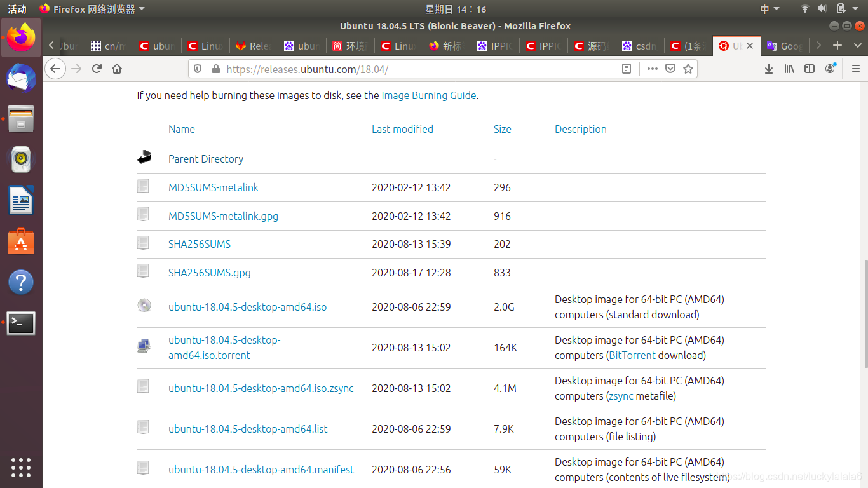Open the Firefox sidebar toggle icon
Image resolution: width=868 pixels, height=488 pixels.
point(810,68)
